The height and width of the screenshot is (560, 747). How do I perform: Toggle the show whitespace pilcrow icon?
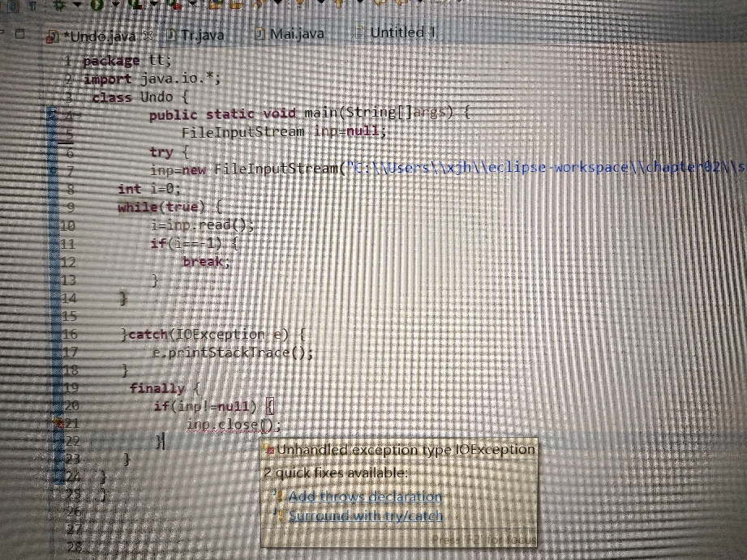pyautogui.click(x=32, y=6)
